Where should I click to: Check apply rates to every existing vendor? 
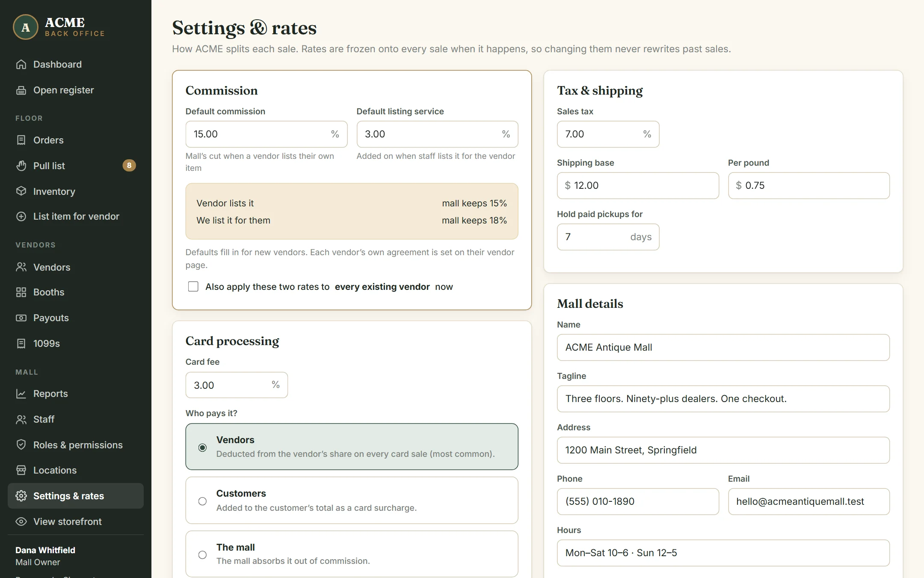coord(193,286)
